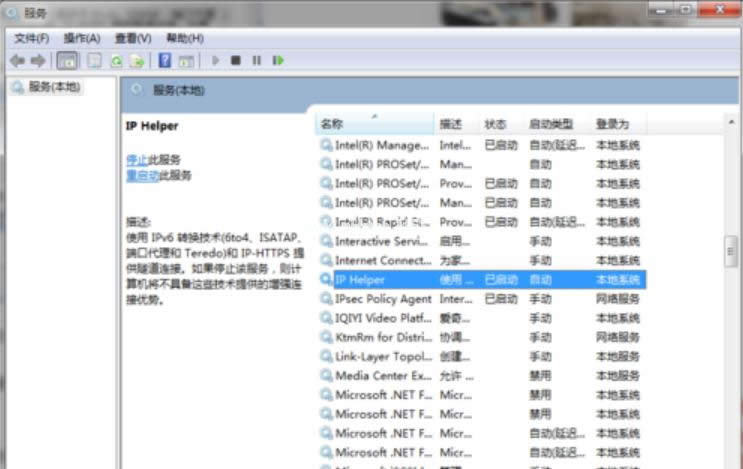
Task: Click the Export list toolbar icon
Action: (x=136, y=61)
